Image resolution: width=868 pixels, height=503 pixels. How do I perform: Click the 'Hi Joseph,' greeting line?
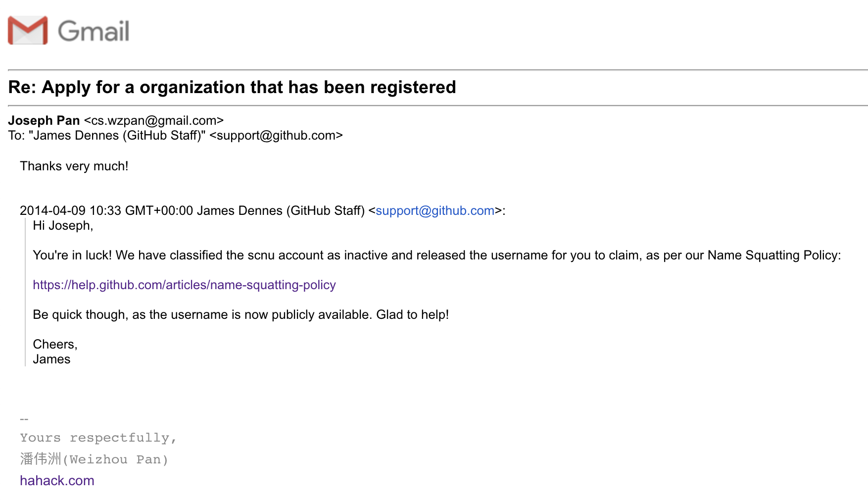coord(63,225)
